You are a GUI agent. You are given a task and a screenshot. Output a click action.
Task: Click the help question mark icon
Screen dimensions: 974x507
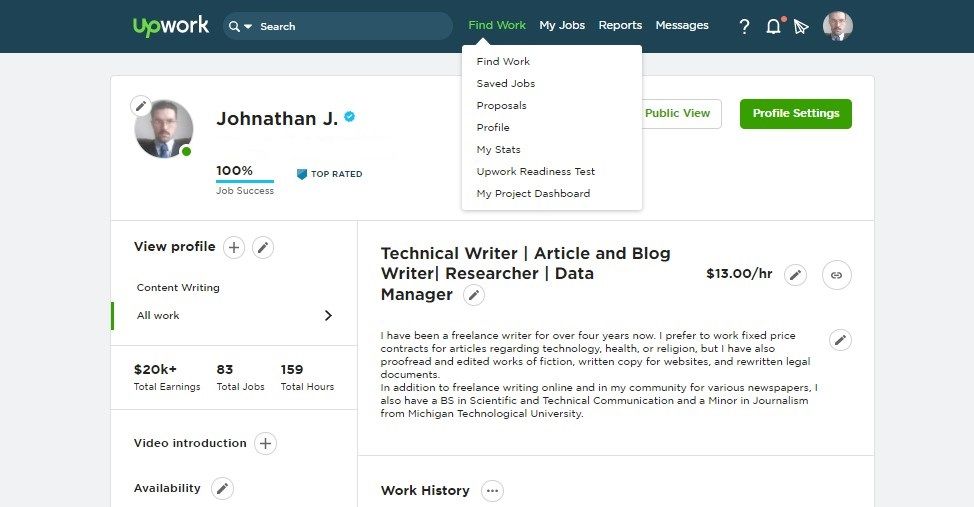coord(744,27)
